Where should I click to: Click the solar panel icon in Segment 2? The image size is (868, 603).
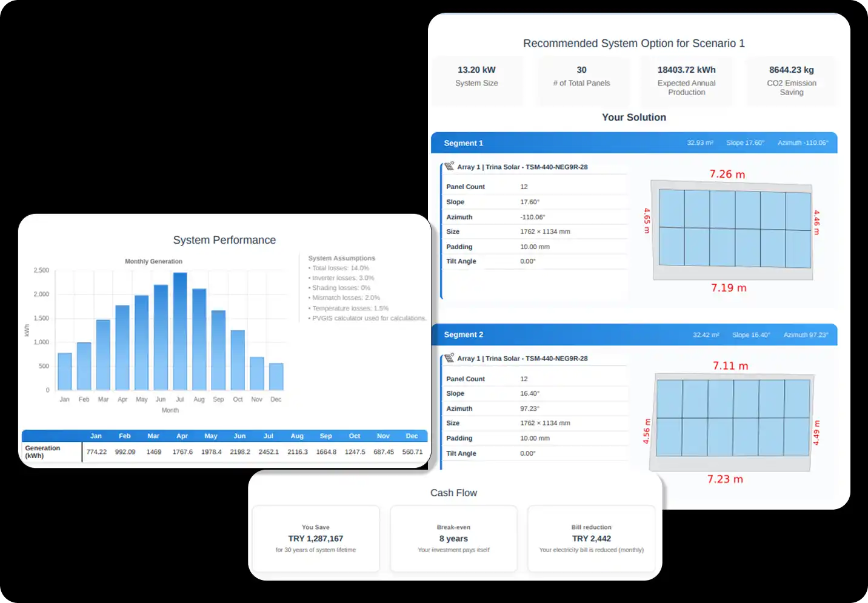point(449,358)
